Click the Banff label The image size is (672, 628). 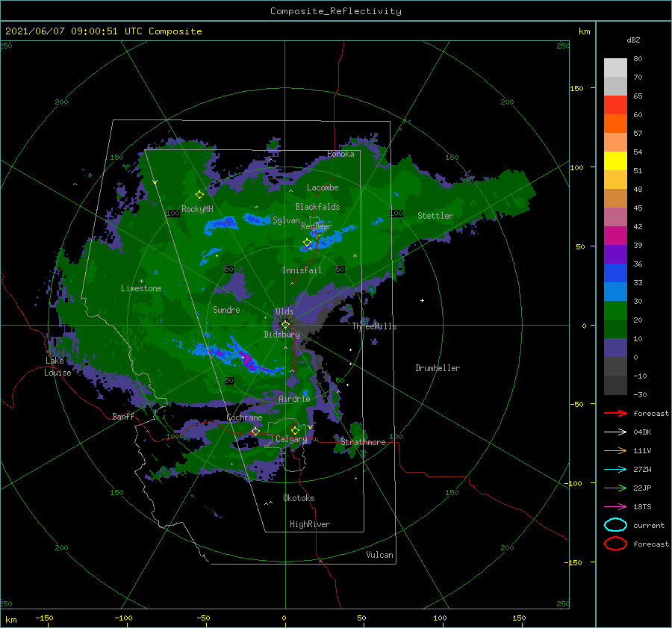123,416
